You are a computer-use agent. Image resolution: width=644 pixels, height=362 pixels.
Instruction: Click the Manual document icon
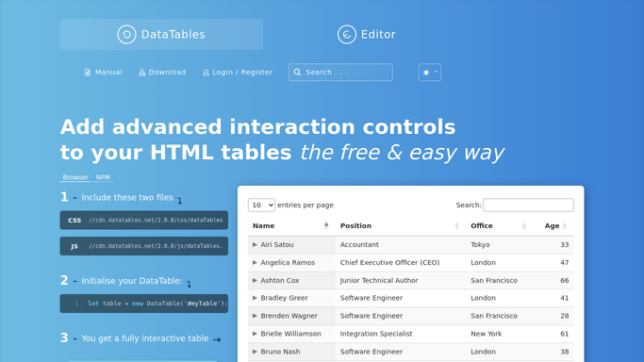point(88,73)
